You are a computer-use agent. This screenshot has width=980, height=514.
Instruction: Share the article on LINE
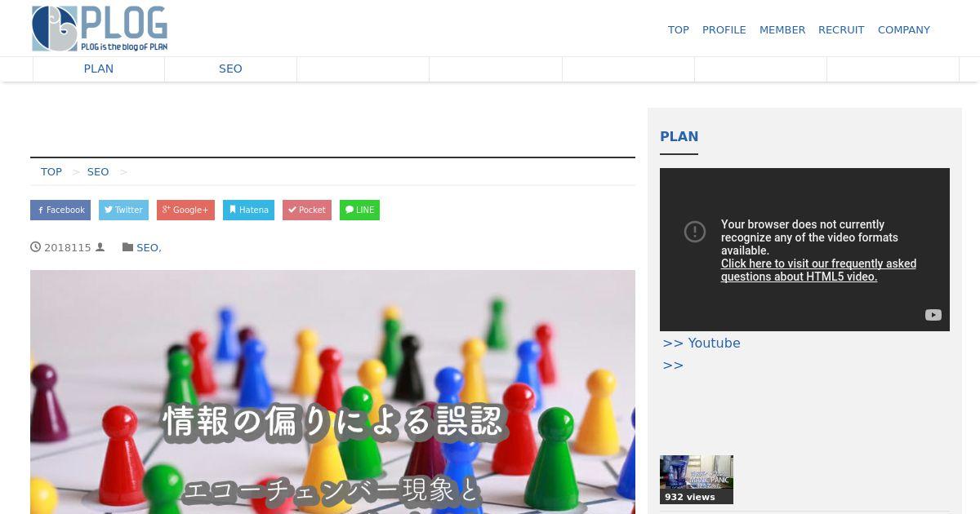359,210
